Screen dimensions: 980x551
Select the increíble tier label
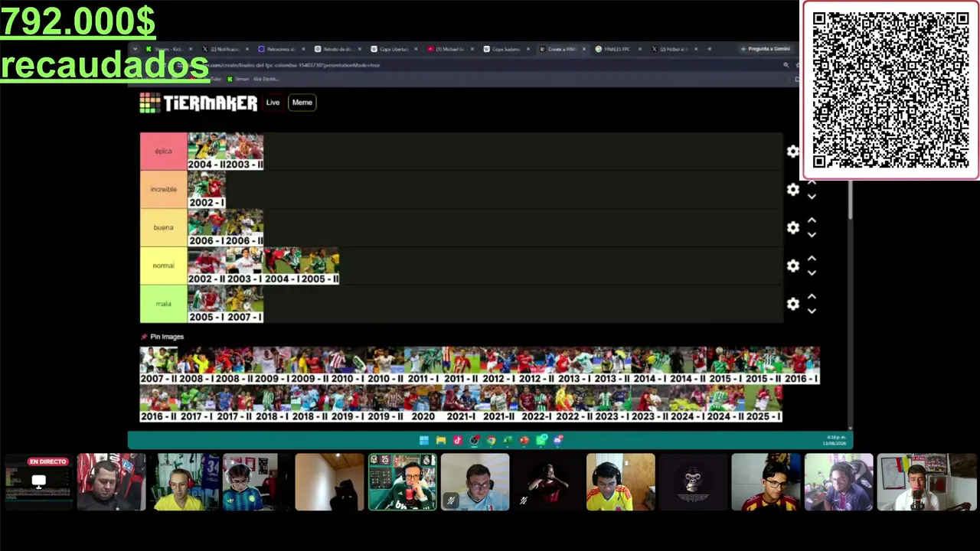[163, 190]
